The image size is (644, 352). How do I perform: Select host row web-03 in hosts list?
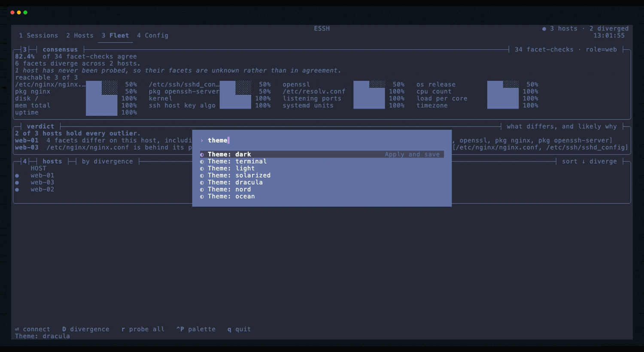coord(42,182)
